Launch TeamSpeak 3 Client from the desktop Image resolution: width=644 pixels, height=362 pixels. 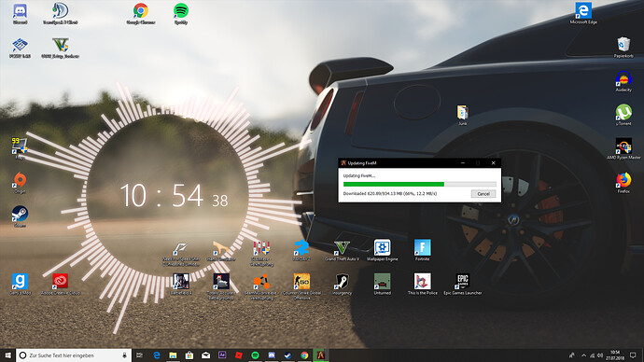point(61,14)
